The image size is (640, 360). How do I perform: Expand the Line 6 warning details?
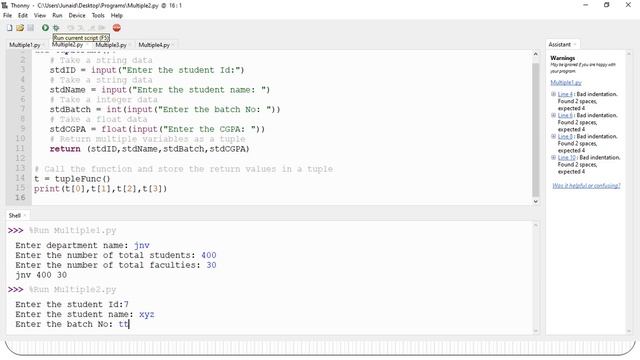pyautogui.click(x=553, y=116)
